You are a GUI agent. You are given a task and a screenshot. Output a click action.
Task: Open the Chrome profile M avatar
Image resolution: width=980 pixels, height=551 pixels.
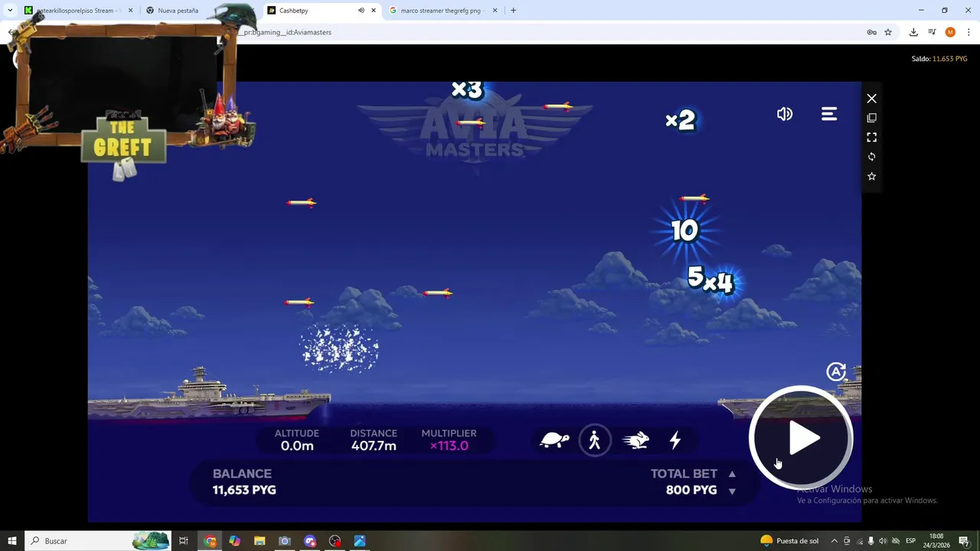(x=950, y=32)
